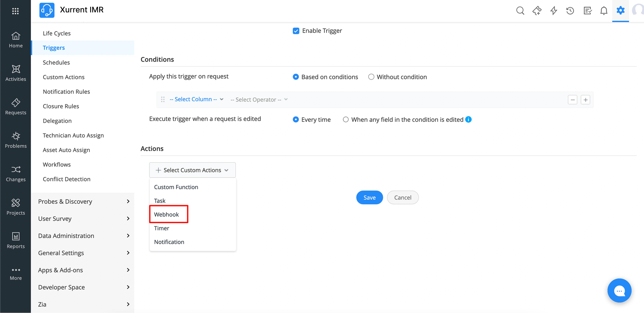The height and width of the screenshot is (313, 644).
Task: Click the admin settings gear icon
Action: (x=620, y=11)
